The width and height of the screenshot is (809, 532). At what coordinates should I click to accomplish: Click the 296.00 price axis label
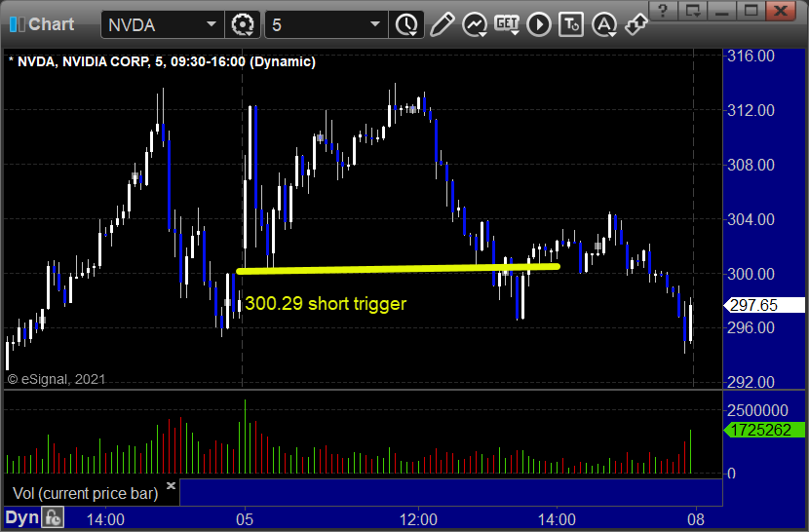pos(751,327)
